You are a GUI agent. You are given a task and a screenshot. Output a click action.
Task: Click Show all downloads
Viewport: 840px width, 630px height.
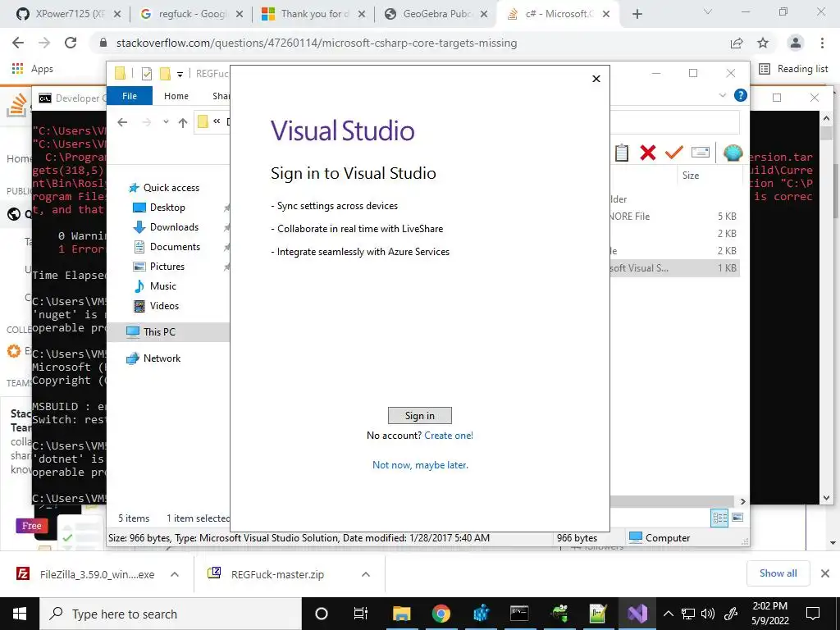point(778,573)
